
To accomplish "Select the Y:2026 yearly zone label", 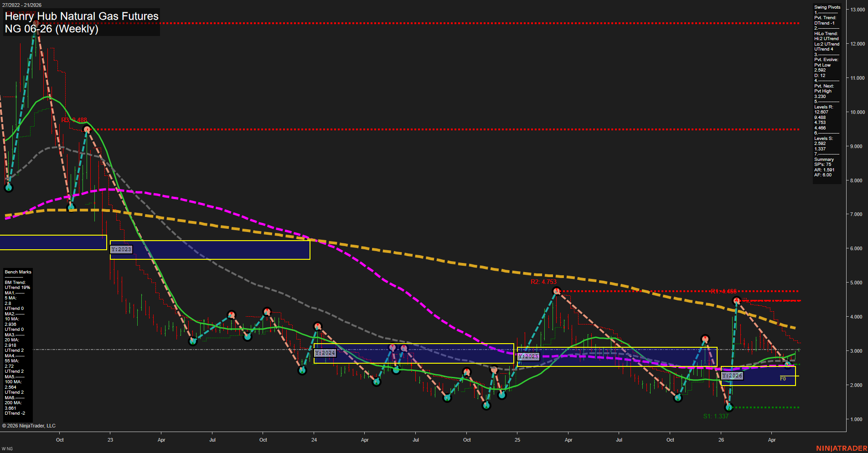I will tap(732, 376).
